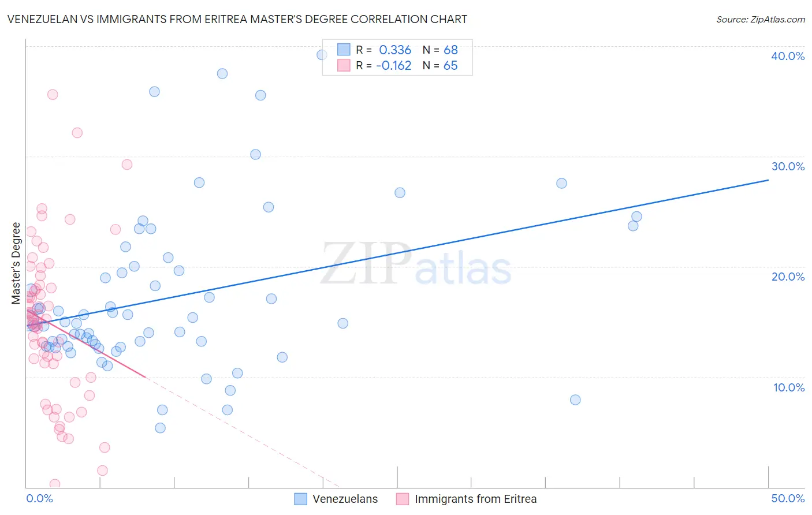This screenshot has height=515, width=812.
Task: Select the Immigrants from Eritrea legend label
Action: tap(476, 499)
